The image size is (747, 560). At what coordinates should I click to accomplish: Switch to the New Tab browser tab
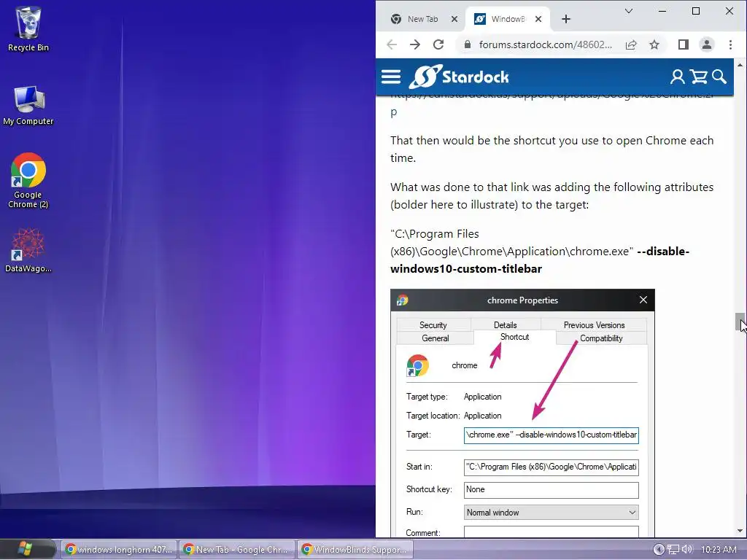click(424, 19)
